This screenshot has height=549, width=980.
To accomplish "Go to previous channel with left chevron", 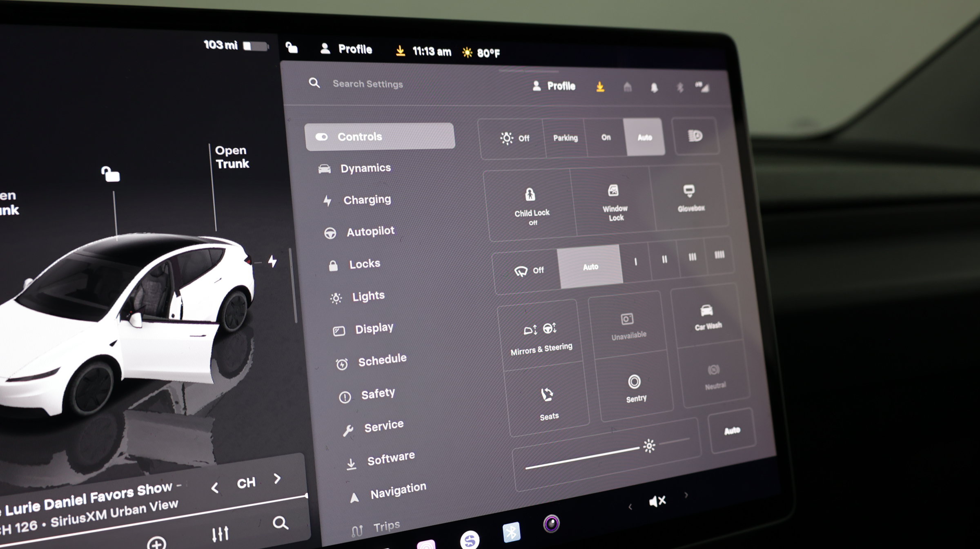I will click(215, 487).
